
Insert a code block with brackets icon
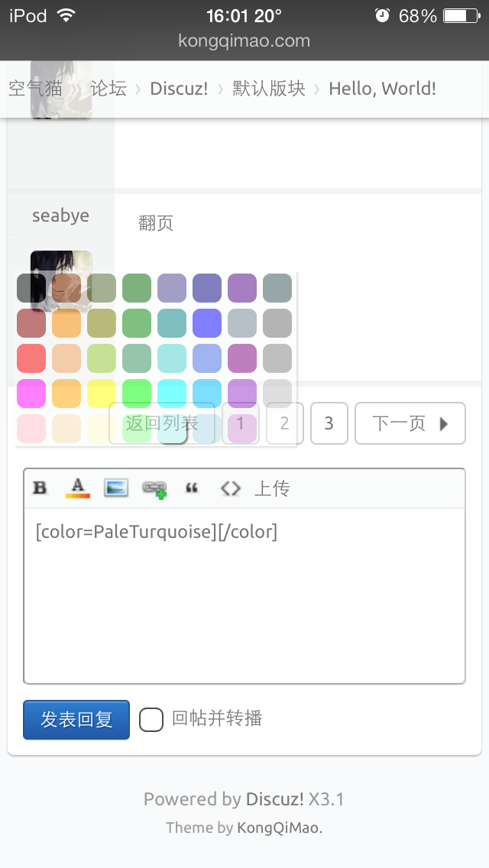coord(231,488)
